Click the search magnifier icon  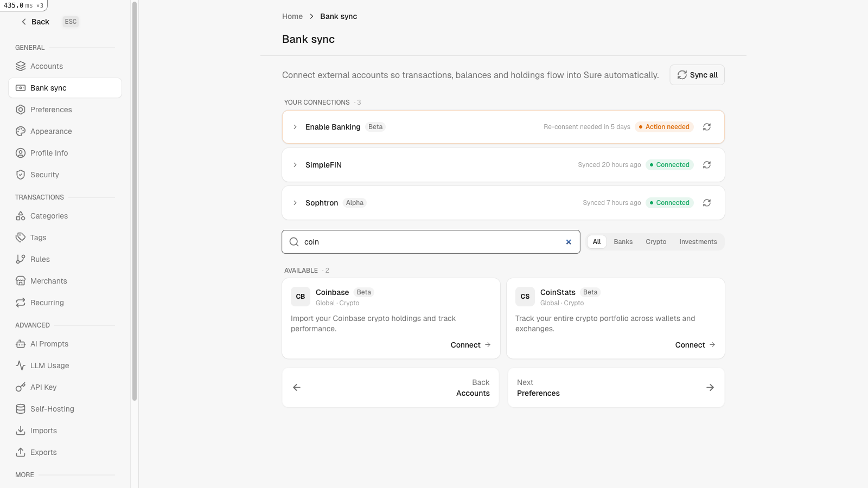(294, 242)
